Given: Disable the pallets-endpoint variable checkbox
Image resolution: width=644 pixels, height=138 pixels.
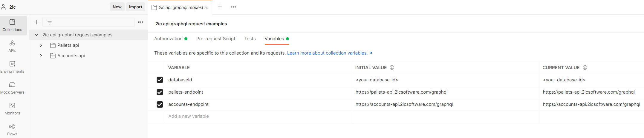Looking at the screenshot, I should 160,92.
